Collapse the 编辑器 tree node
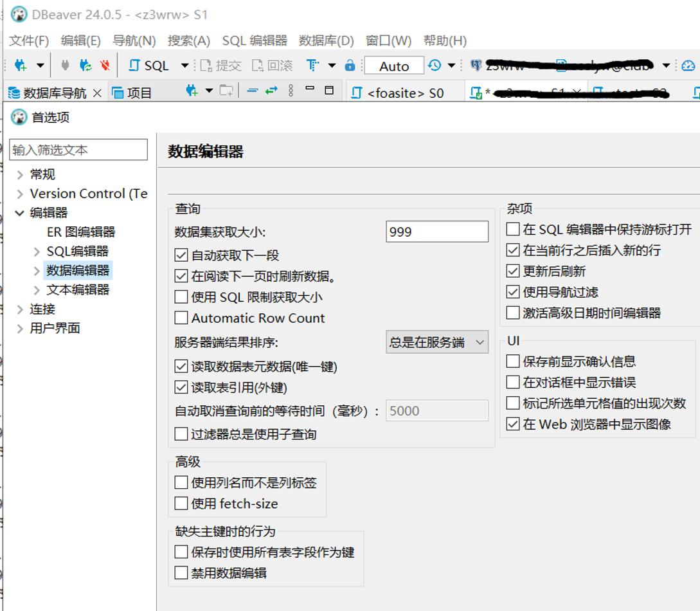The height and width of the screenshot is (611, 700). tap(20, 213)
